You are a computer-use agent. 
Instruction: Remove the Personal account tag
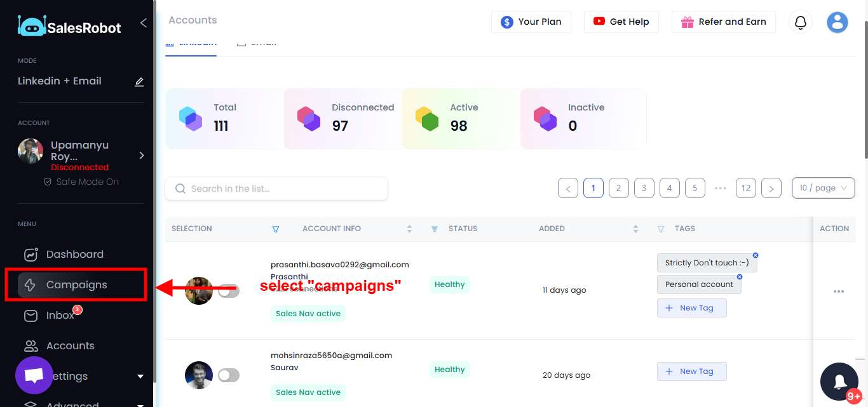coord(740,277)
